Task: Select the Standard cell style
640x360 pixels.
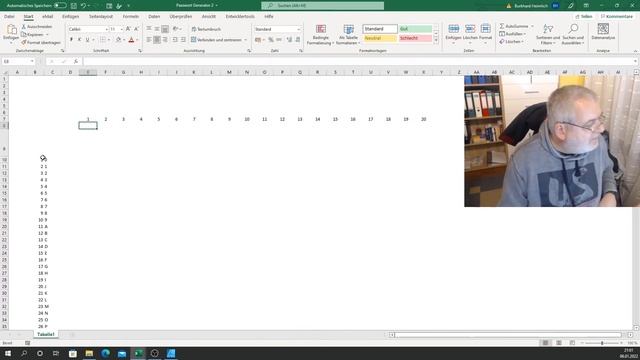Action: coord(380,29)
